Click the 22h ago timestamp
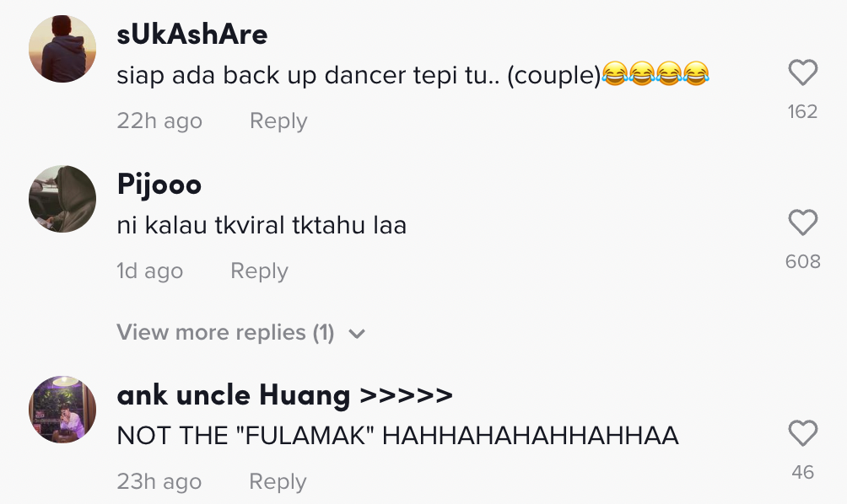The image size is (847, 504). pyautogui.click(x=159, y=121)
